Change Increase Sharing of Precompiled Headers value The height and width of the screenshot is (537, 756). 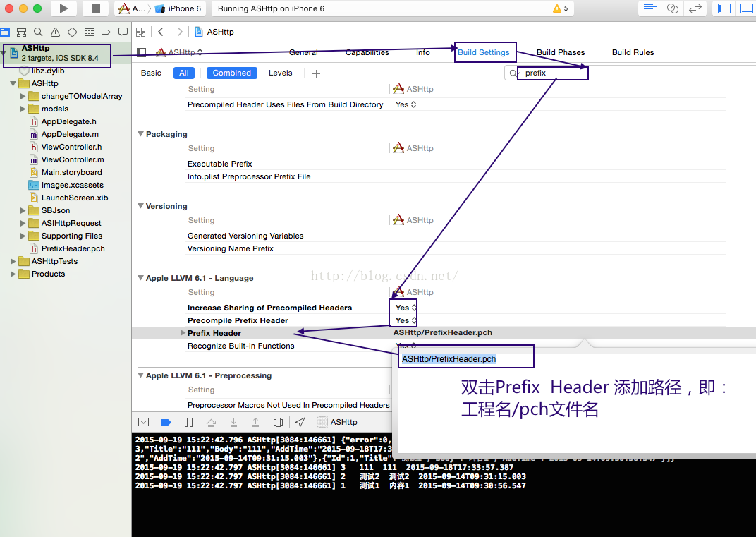tap(406, 308)
